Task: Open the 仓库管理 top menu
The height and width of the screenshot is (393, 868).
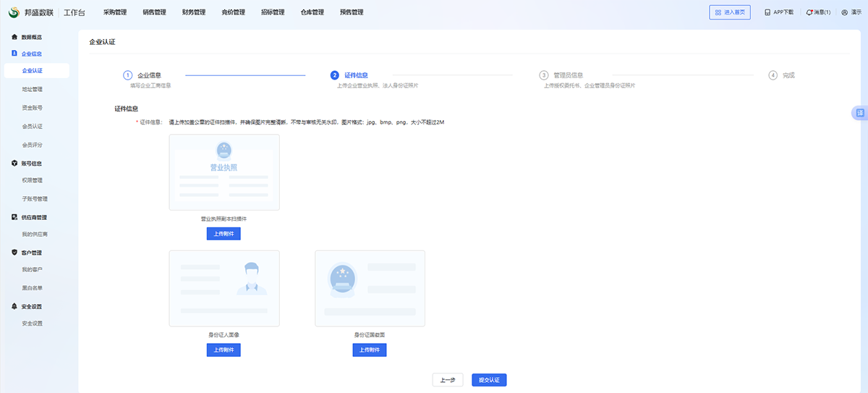Action: (x=312, y=12)
